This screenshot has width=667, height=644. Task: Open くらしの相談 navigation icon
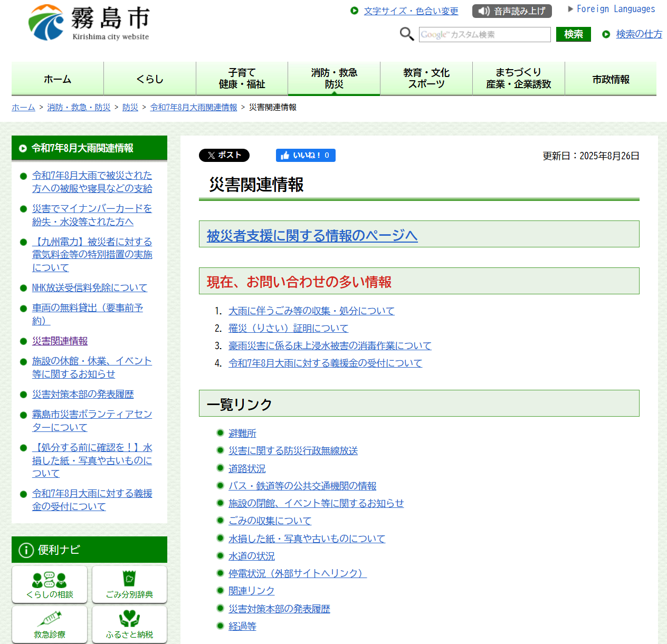tap(50, 584)
